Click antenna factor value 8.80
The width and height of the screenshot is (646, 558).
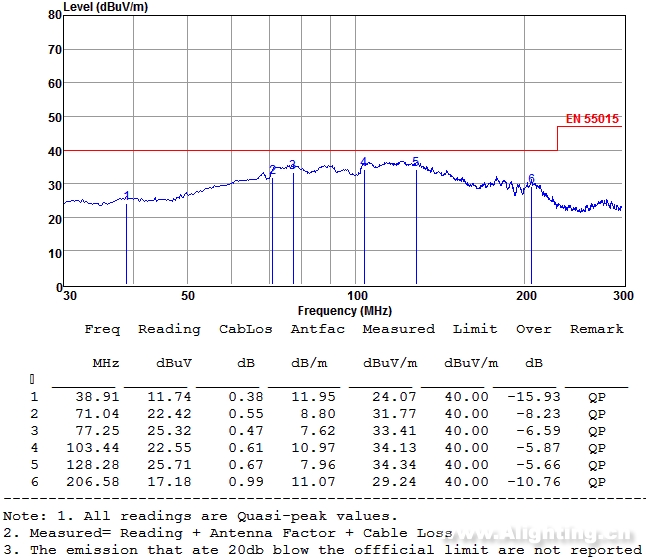[x=318, y=414]
